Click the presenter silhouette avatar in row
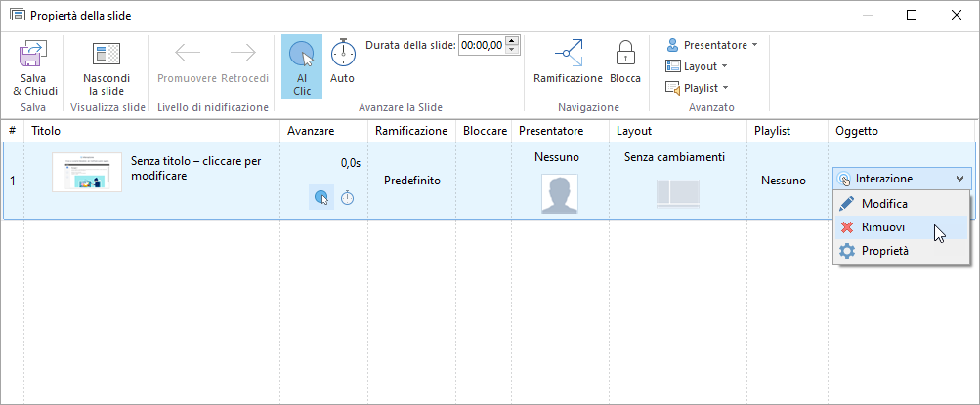 (x=560, y=193)
